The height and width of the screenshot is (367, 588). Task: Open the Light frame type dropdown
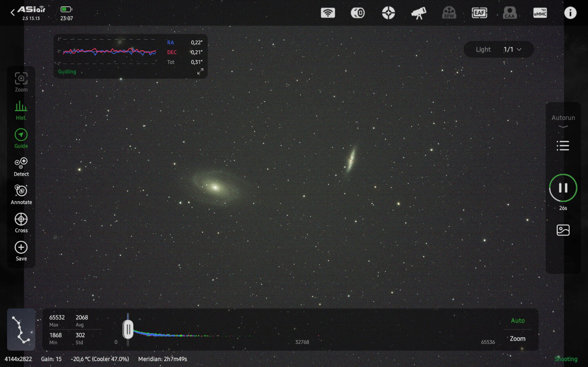(x=499, y=49)
